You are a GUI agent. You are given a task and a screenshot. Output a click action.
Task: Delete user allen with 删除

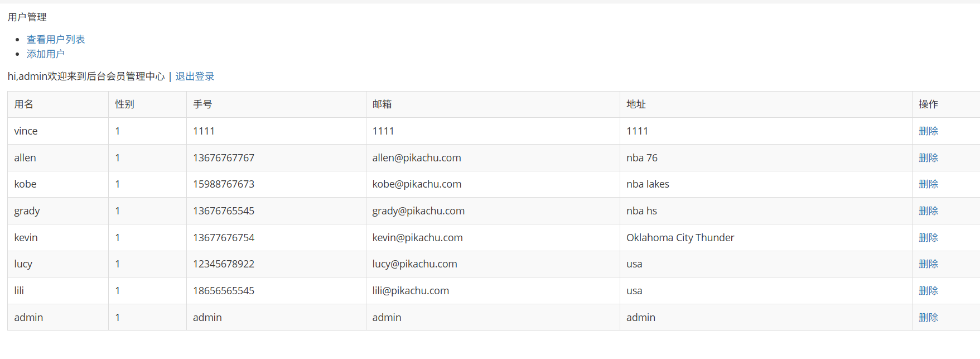click(x=928, y=158)
